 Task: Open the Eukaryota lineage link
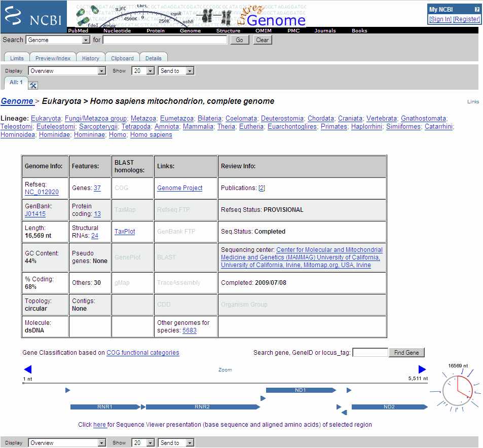pyautogui.click(x=46, y=119)
